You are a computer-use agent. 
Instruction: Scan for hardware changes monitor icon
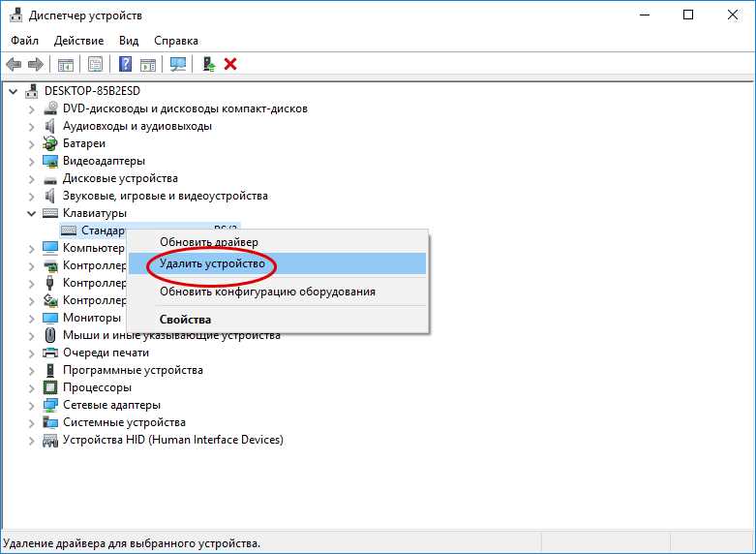pos(178,64)
